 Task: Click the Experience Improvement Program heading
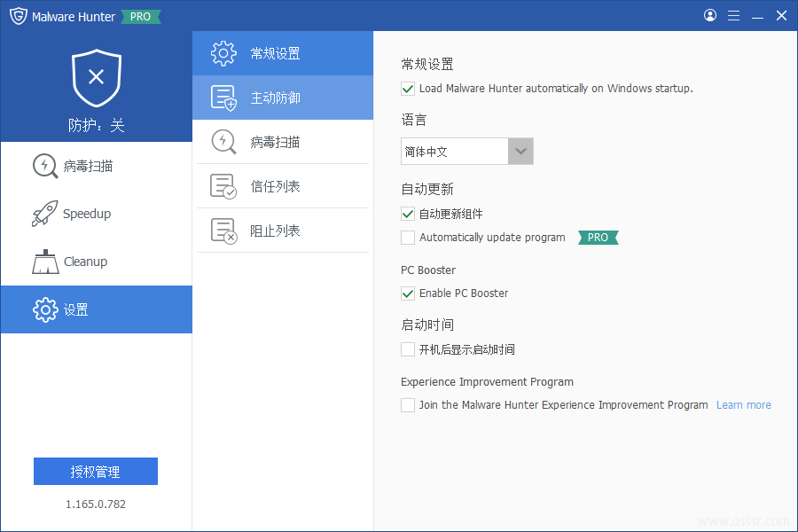[x=487, y=382]
